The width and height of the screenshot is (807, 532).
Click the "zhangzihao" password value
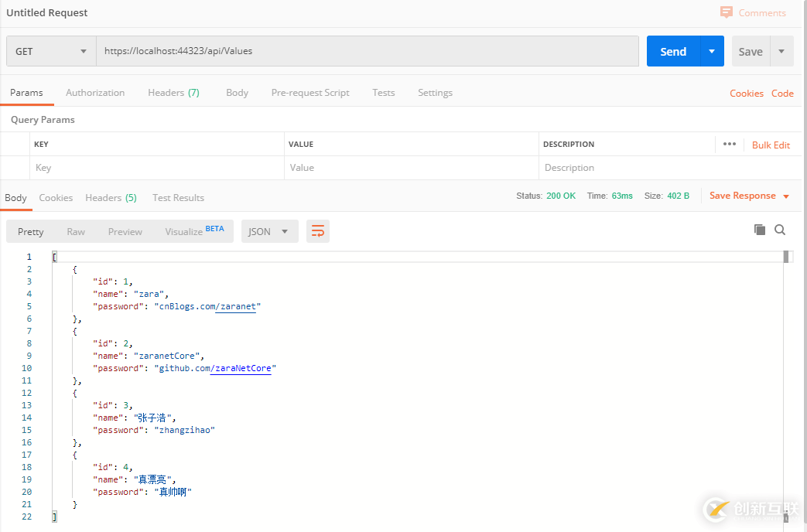pos(185,430)
